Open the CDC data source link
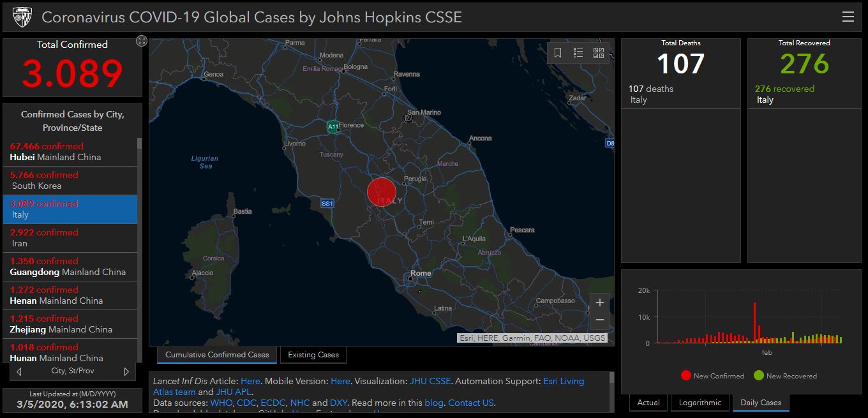The image size is (868, 418). [247, 403]
